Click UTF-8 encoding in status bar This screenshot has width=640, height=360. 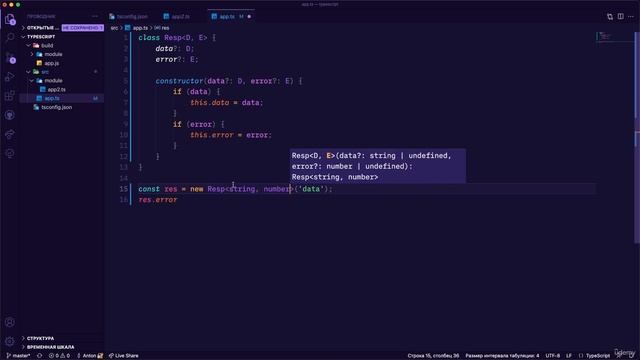553,356
